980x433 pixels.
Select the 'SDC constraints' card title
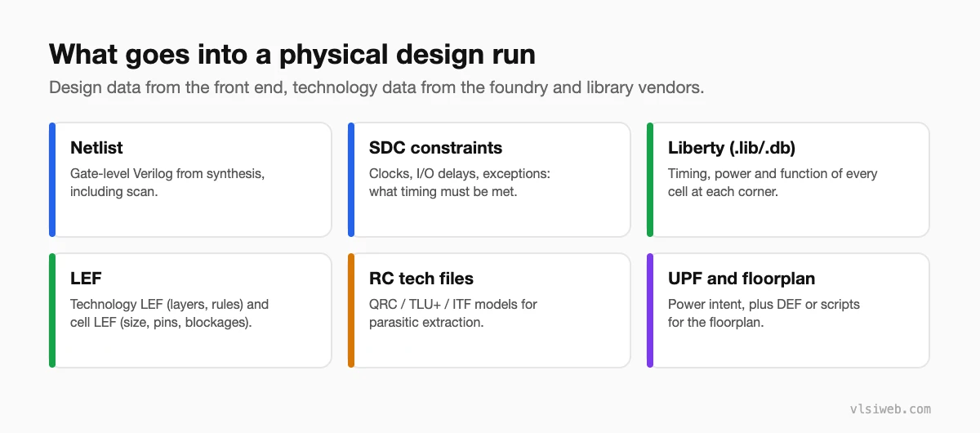click(435, 148)
